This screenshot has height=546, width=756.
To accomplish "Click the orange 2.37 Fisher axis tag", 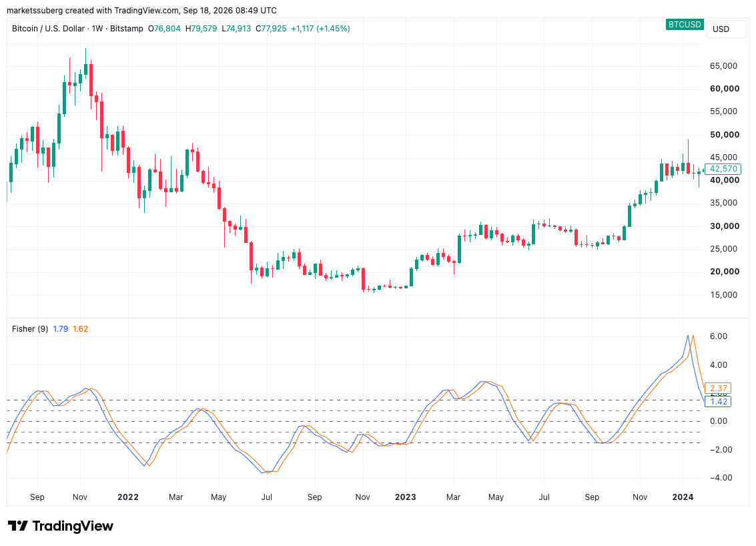I will point(718,388).
